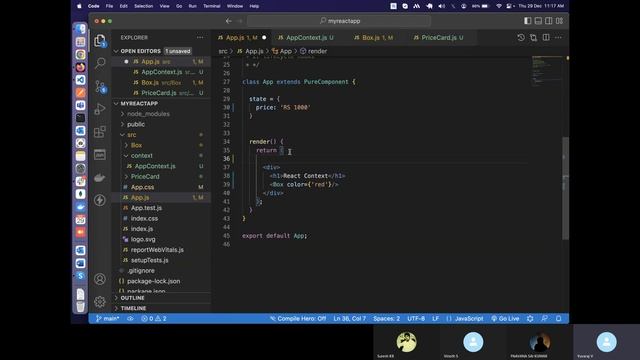The width and height of the screenshot is (640, 360).
Task: Open App.test.js in the file tree
Action: point(146,208)
